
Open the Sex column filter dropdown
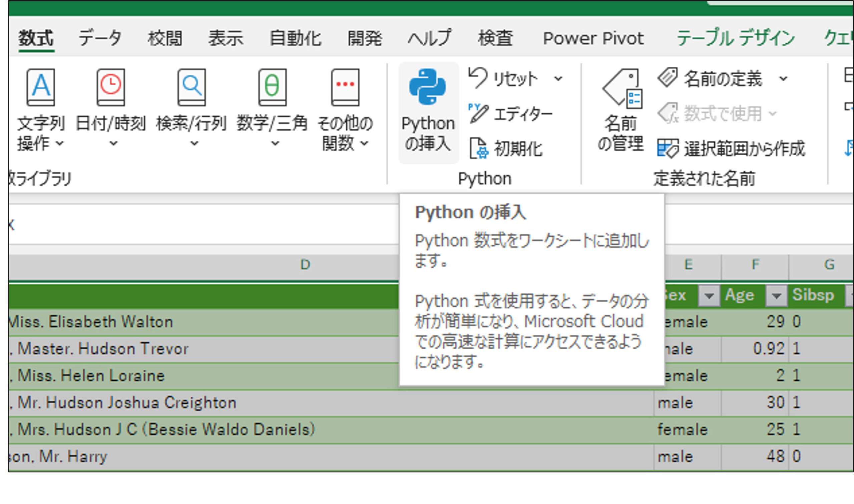pyautogui.click(x=709, y=296)
